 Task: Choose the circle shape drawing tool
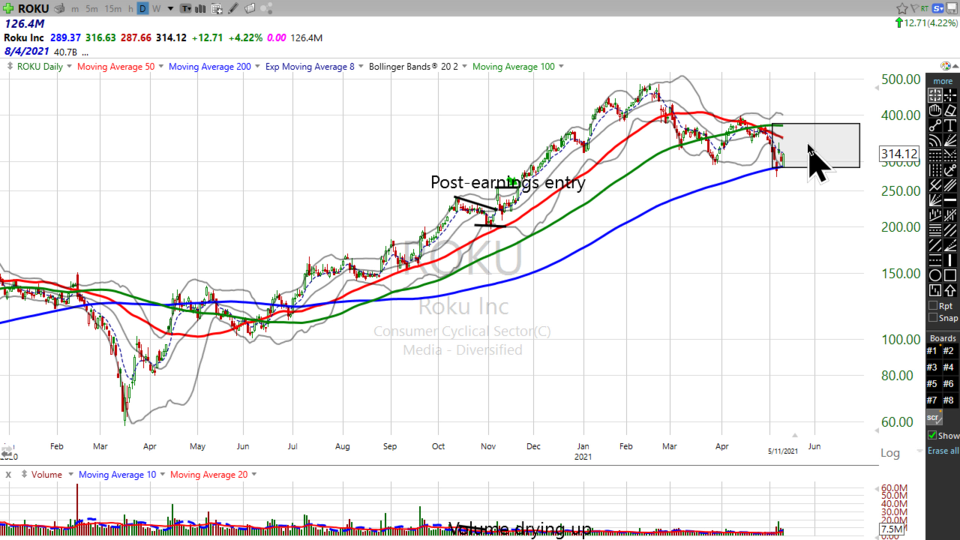pos(934,275)
